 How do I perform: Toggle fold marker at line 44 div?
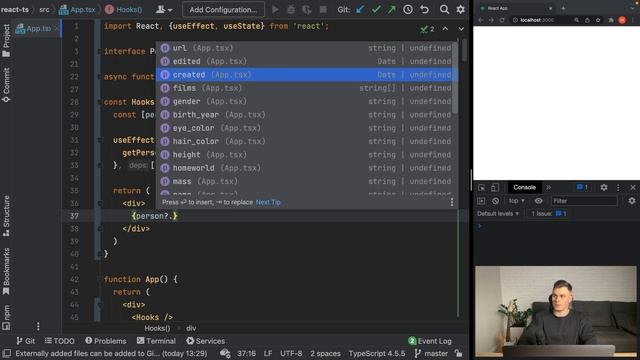(x=100, y=304)
